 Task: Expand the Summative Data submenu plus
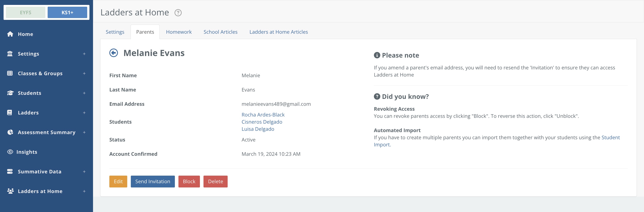(x=84, y=172)
